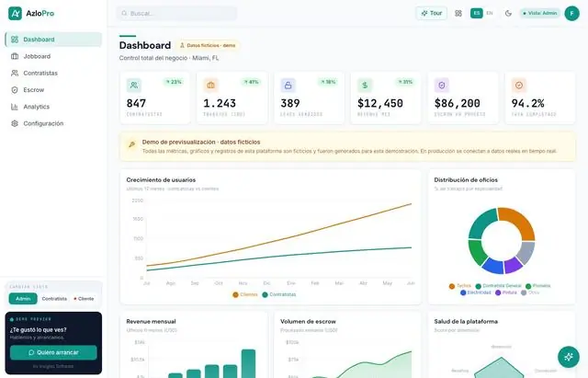The image size is (588, 378).
Task: Open Configuración settings page
Action: (x=53, y=123)
